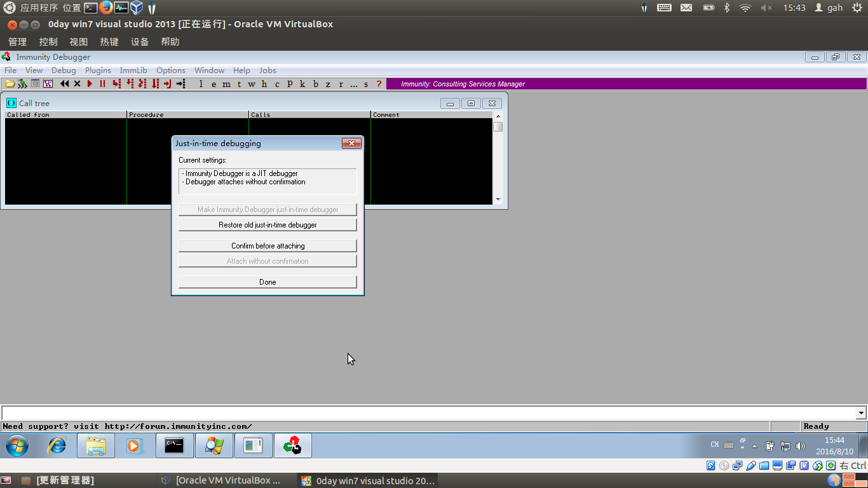Click Restore old just-in-time debugger button

click(268, 225)
